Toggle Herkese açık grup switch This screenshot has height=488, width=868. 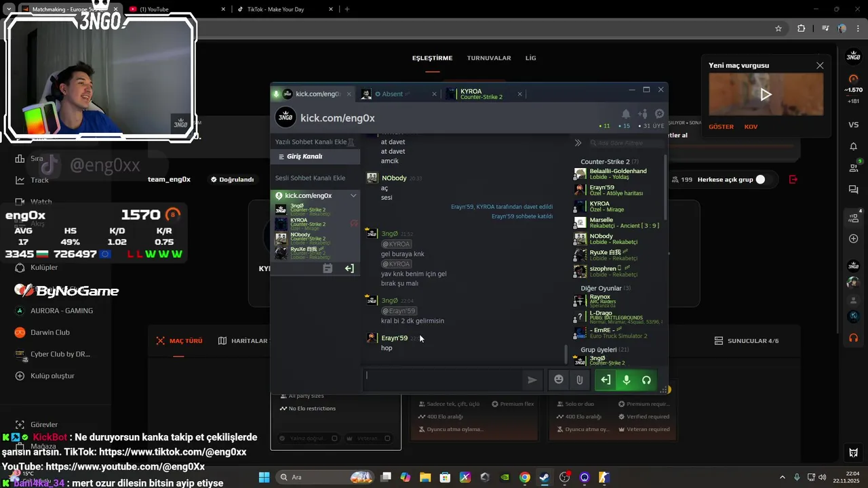764,180
